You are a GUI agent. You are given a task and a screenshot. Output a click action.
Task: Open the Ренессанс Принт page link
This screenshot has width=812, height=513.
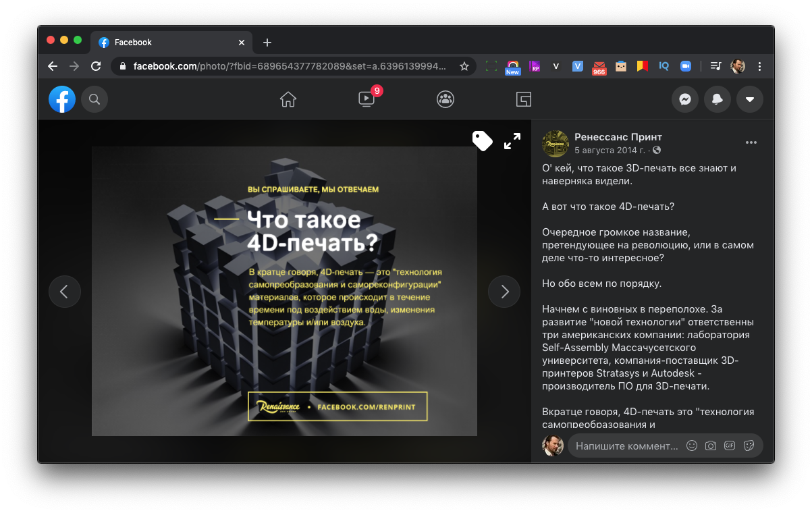[618, 137]
